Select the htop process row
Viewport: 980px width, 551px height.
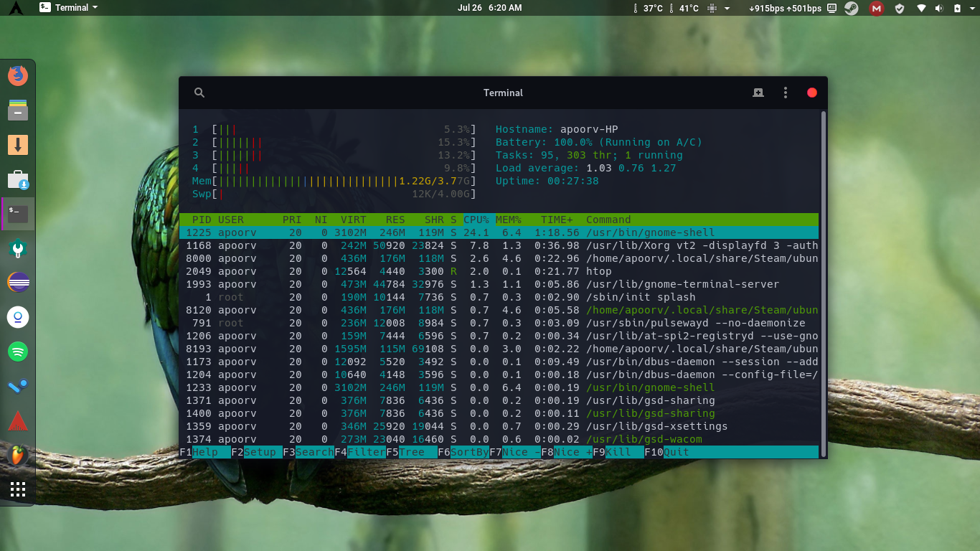pos(430,271)
